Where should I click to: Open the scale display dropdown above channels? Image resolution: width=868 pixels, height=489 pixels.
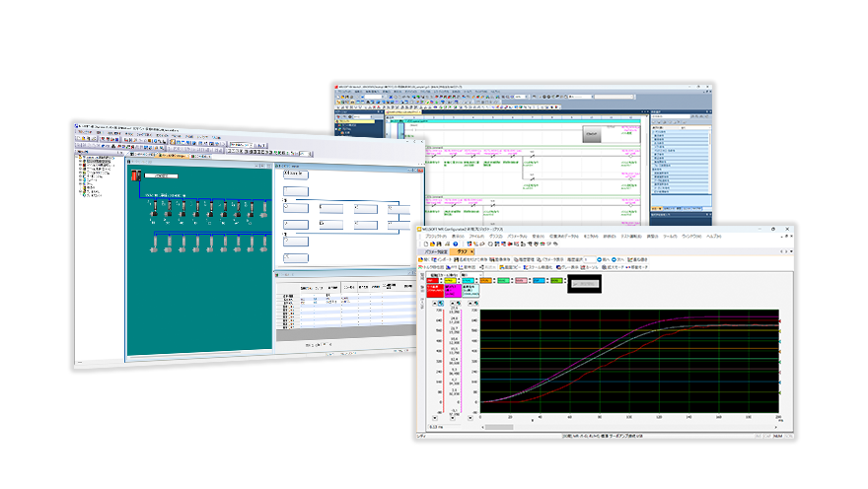pyautogui.click(x=480, y=275)
